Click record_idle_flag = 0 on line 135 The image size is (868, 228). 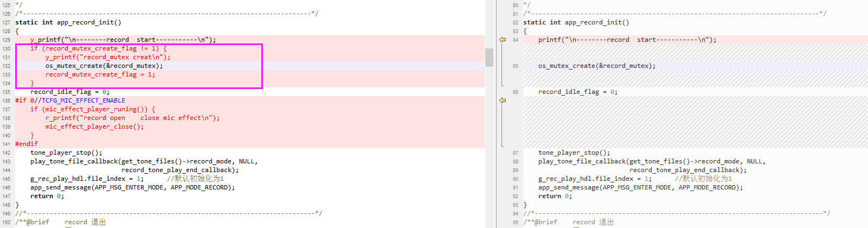point(70,92)
